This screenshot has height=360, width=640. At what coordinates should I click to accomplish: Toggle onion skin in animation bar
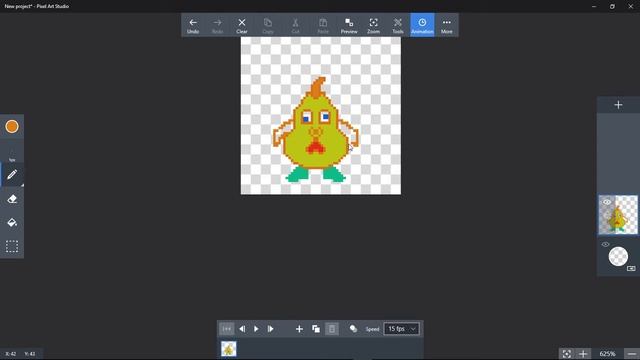[x=353, y=329]
